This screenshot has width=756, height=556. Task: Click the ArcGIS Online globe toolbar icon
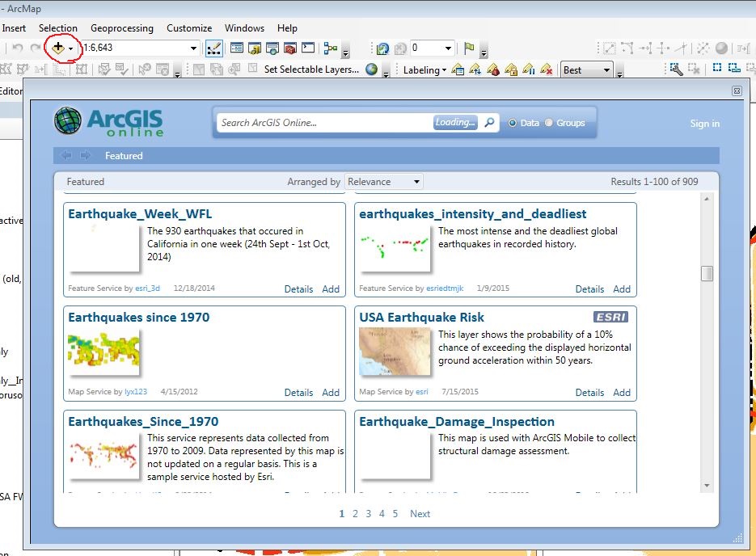(371, 69)
